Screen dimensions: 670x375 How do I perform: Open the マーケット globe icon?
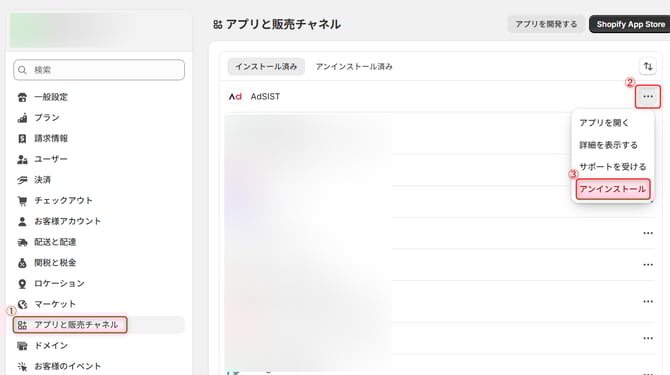click(22, 304)
